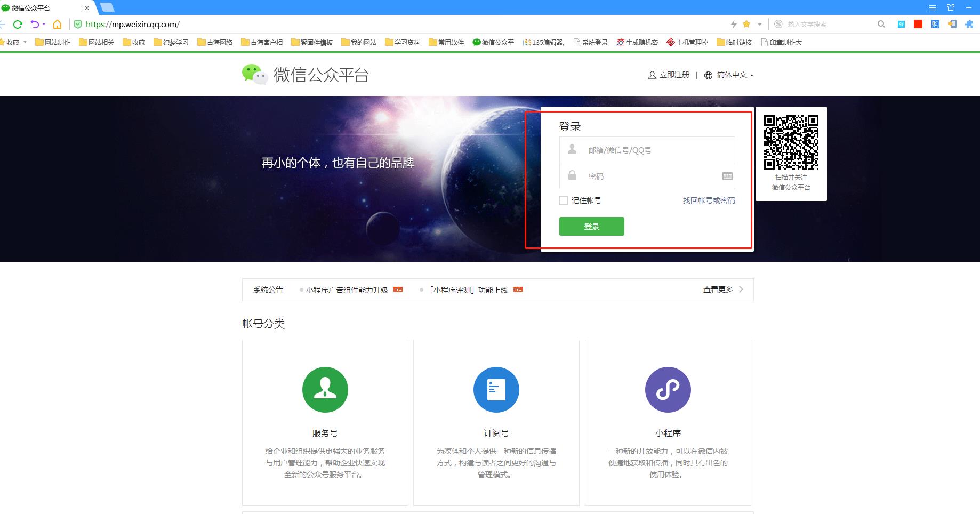Open the 「小程序评测」功能上线 announcement
Viewport: 980px width, 514px height.
point(468,290)
